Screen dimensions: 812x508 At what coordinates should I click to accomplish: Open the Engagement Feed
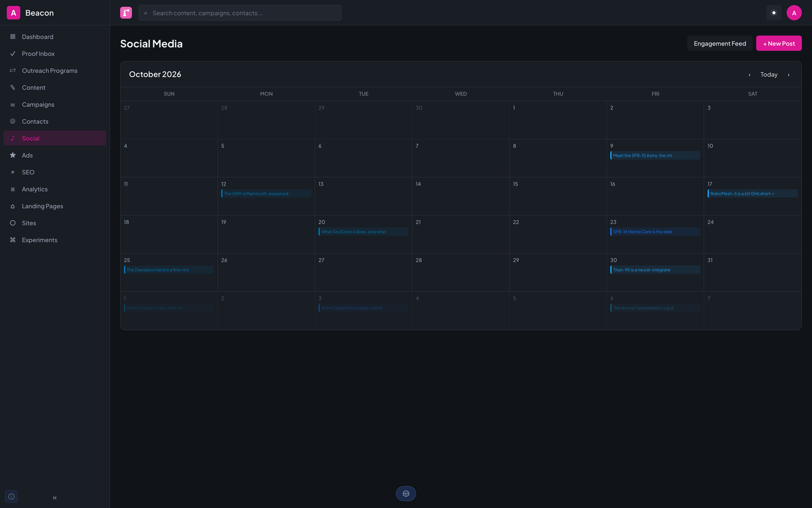[x=720, y=43]
